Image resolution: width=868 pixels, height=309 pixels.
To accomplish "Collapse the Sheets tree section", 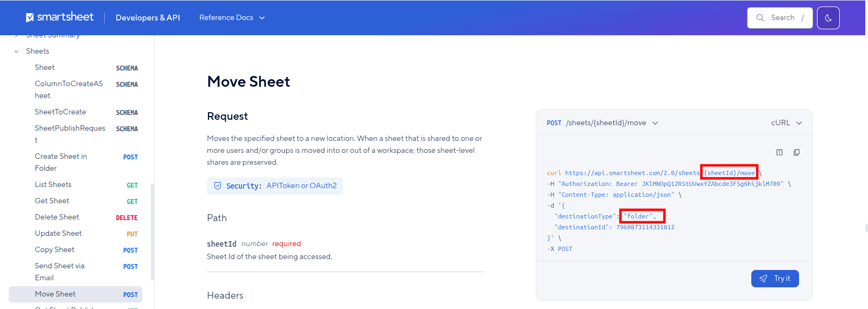I will [16, 51].
